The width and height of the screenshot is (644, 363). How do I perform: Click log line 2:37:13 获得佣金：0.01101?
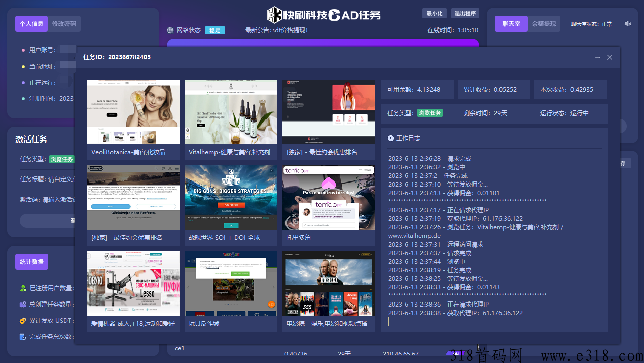coord(444,193)
